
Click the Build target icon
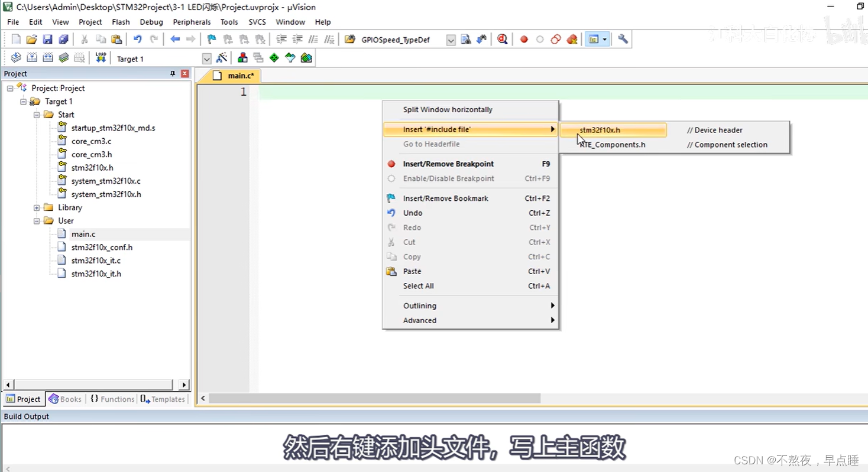pos(32,57)
